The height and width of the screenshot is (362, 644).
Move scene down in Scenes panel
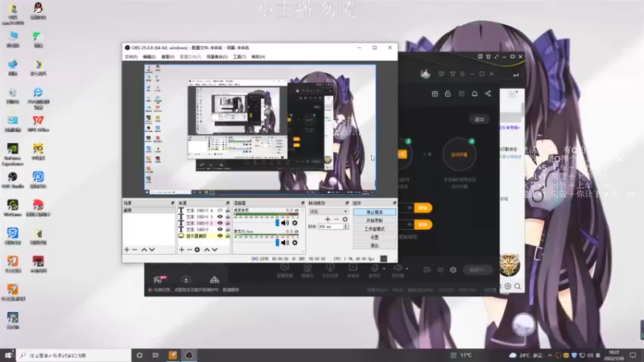[152, 249]
